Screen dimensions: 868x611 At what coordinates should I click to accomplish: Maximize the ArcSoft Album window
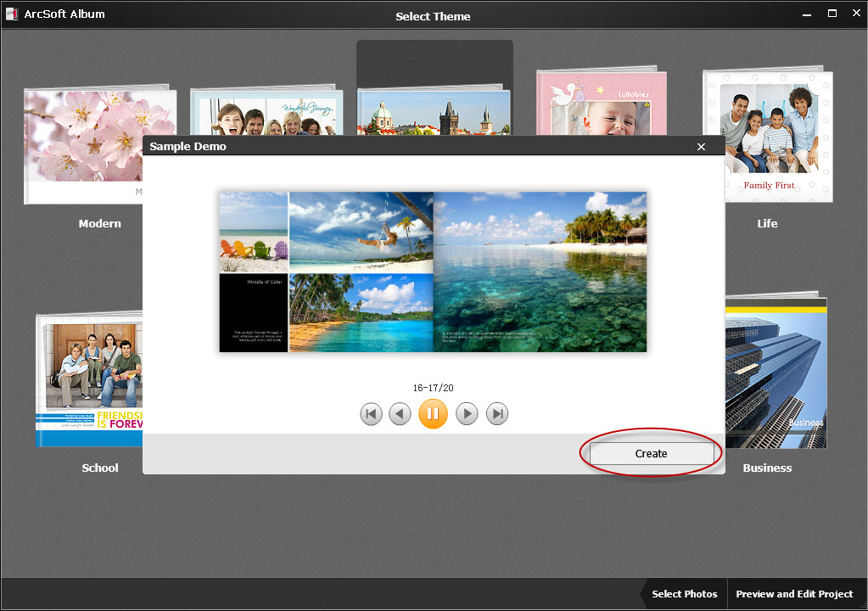[x=832, y=14]
